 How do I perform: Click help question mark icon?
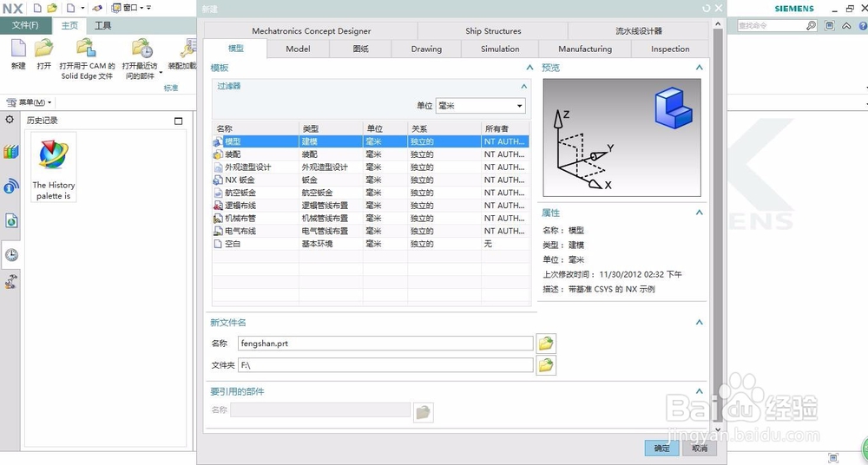863,25
